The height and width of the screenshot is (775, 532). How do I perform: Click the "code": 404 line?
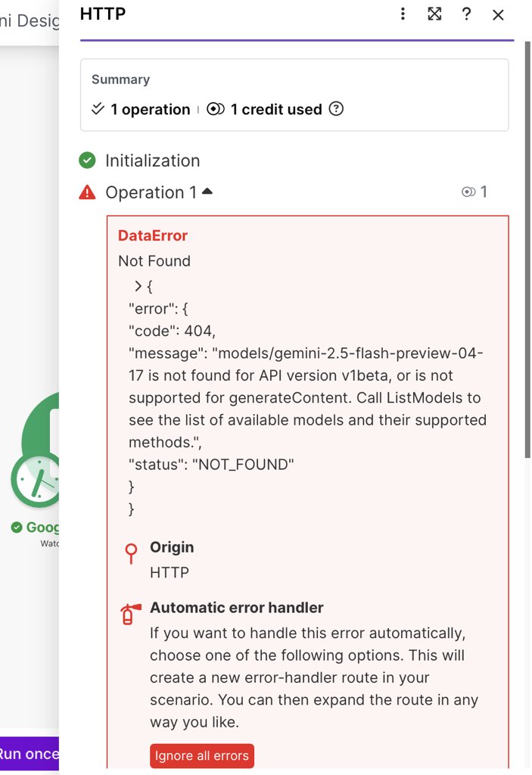click(x=172, y=331)
